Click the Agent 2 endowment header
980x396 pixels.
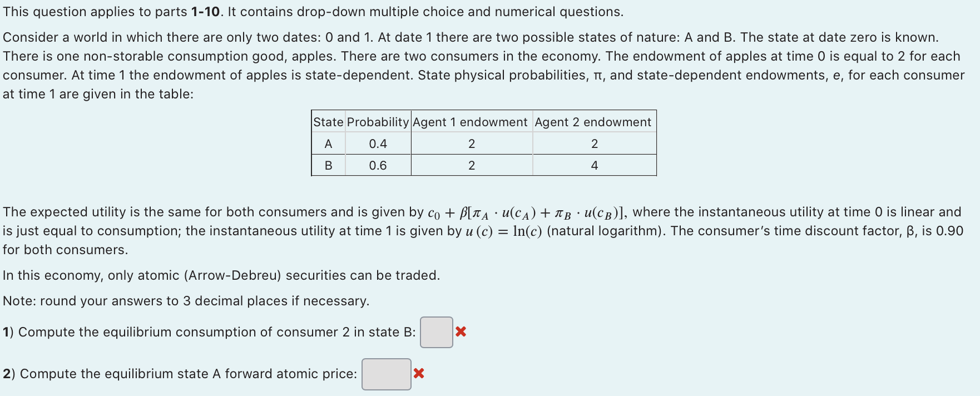(593, 122)
